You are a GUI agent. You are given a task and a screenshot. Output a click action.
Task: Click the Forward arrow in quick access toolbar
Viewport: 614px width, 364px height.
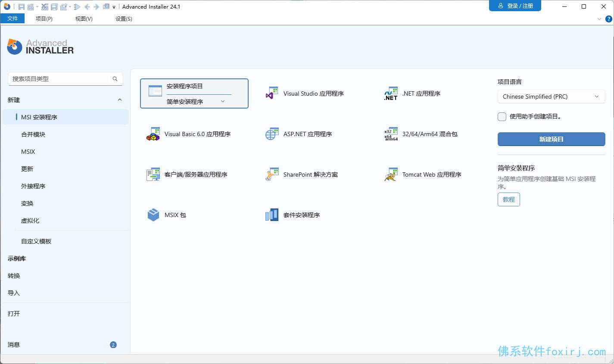[96, 7]
